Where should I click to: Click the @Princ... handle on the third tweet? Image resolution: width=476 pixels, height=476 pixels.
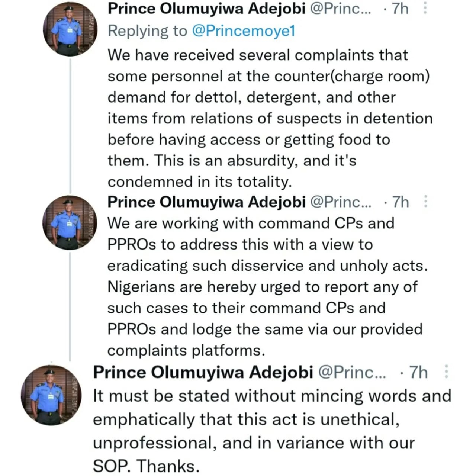352,372
